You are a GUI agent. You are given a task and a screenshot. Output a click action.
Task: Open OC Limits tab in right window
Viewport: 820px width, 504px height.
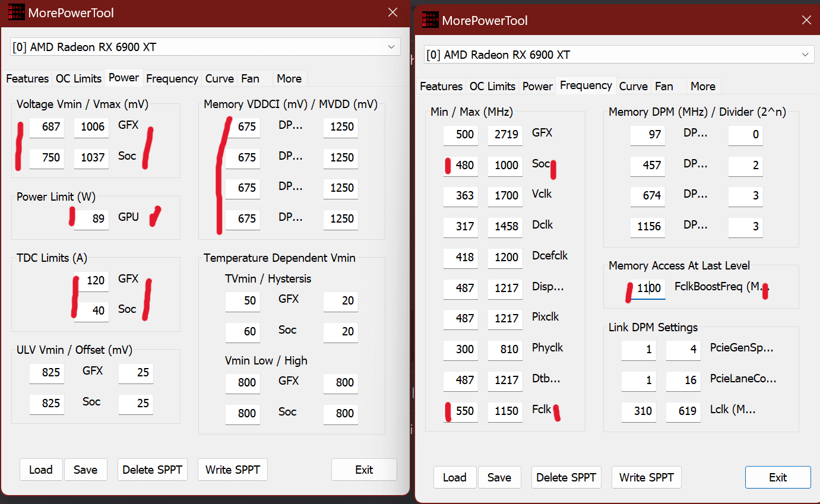[492, 86]
